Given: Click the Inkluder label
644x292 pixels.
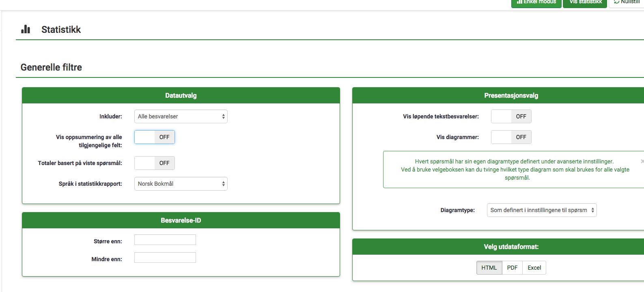Looking at the screenshot, I should [111, 116].
